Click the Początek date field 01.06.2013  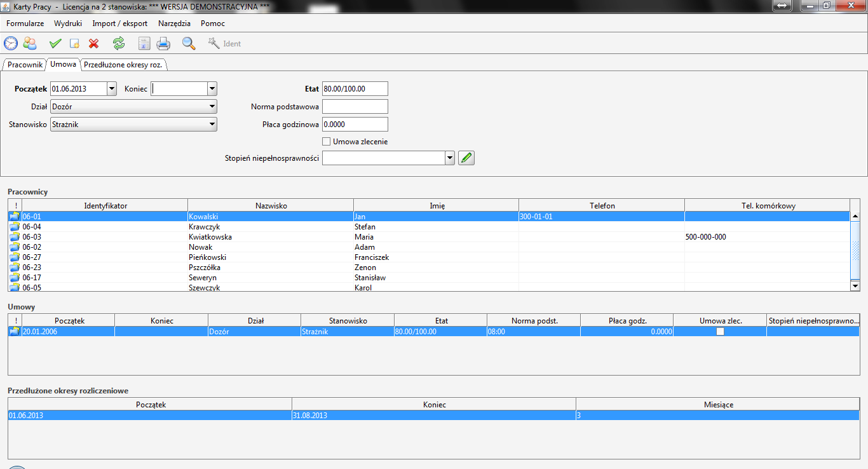point(79,89)
